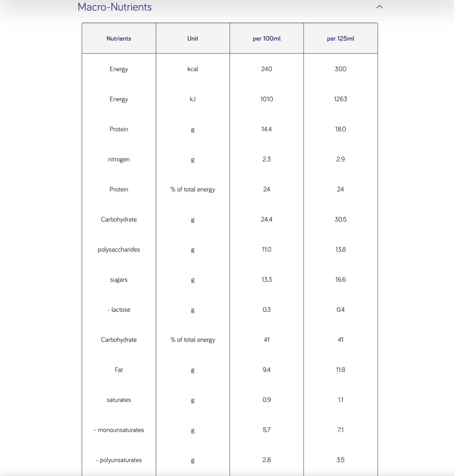Screen dimensions: 454x476
Task: Select the 14.4 protein value
Action: tap(267, 129)
